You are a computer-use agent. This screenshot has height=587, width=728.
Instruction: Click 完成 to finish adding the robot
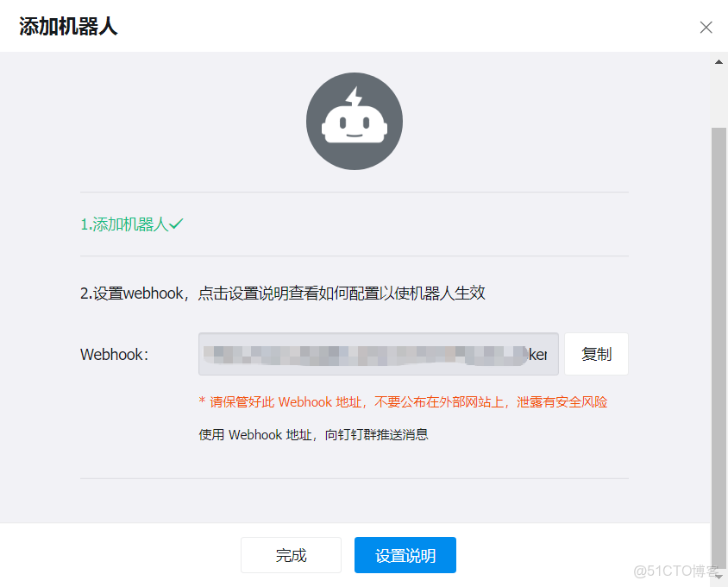click(291, 555)
